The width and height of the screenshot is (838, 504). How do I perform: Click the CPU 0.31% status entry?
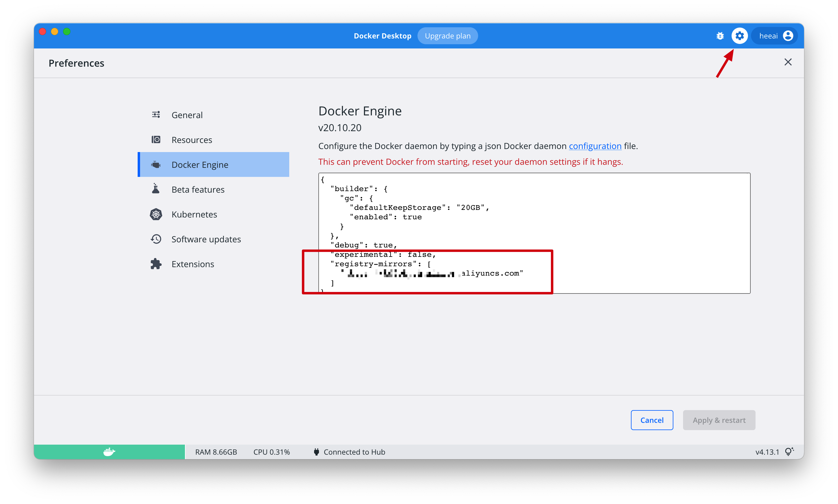coord(271,452)
